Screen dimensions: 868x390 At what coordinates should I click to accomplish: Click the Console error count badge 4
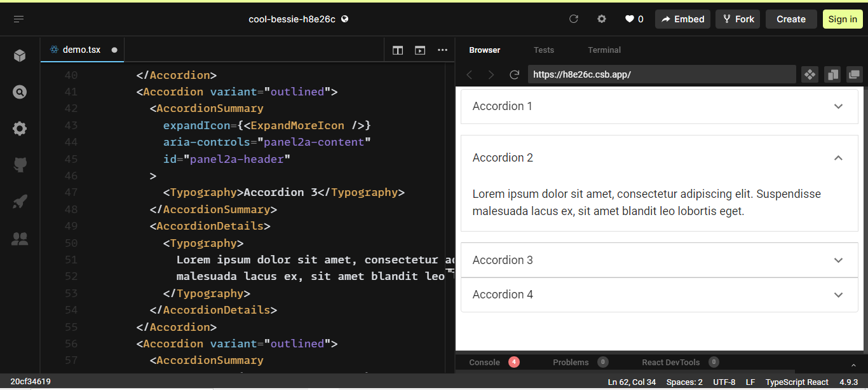(x=514, y=362)
